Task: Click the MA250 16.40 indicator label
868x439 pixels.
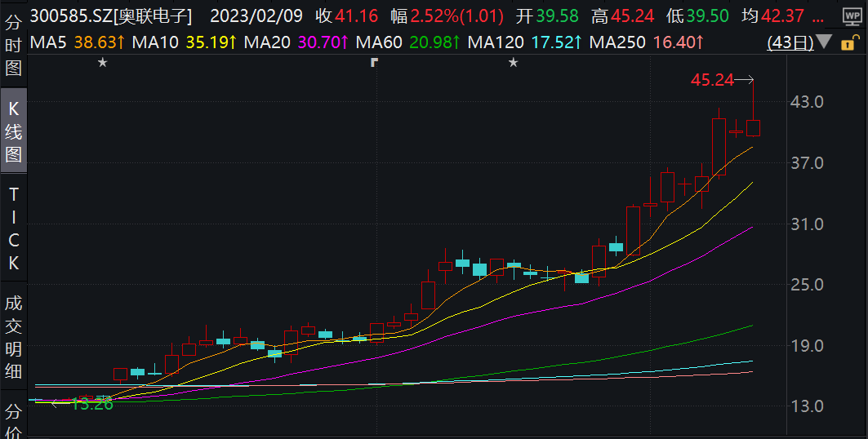Action: [647, 42]
